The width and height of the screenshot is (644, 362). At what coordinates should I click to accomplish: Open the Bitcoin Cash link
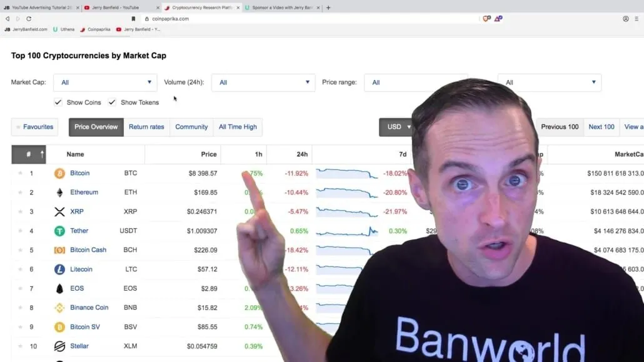click(x=88, y=250)
